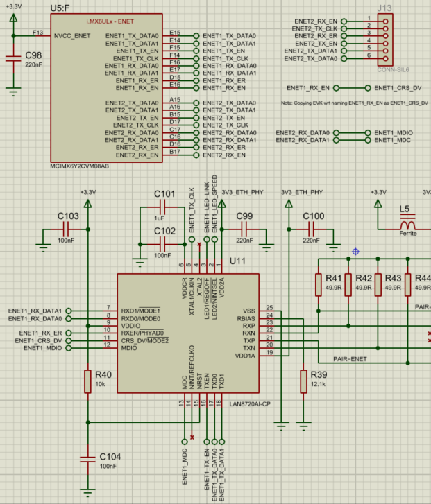This screenshot has width=431, height=504.
Task: Click the blue origin marker near R42
Action: tap(355, 252)
